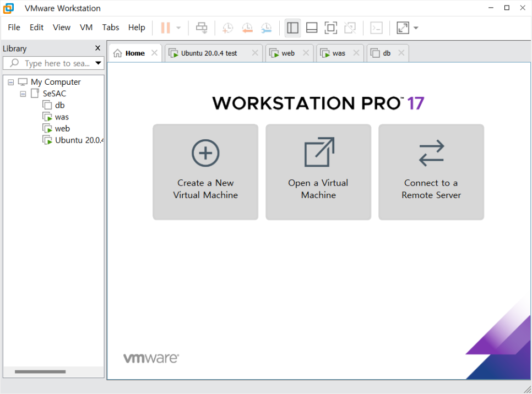Select the web VM in library tree

[62, 129]
